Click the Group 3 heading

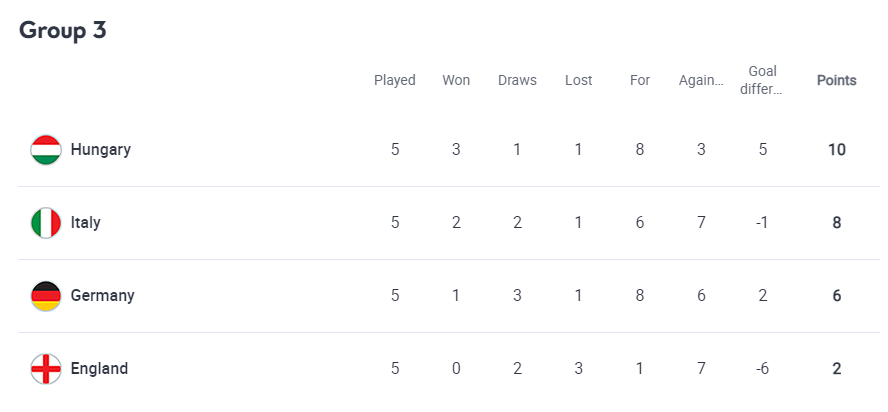coord(63,30)
